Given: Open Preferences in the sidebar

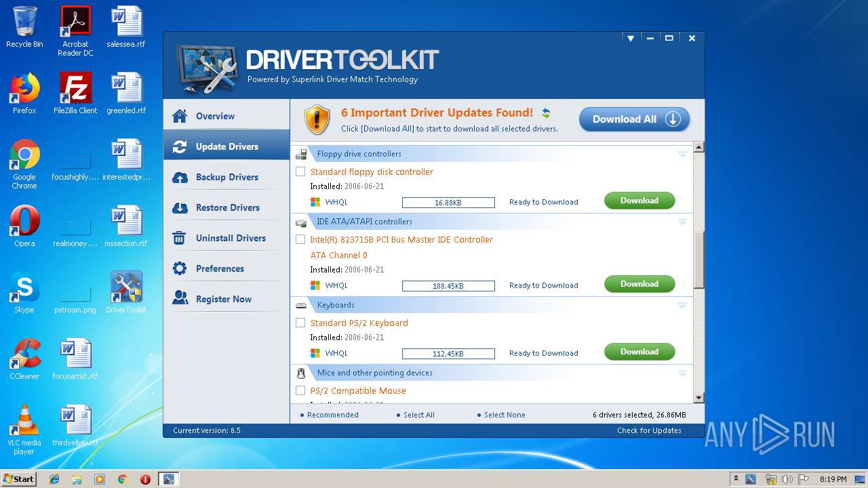Looking at the screenshot, I should (x=226, y=268).
